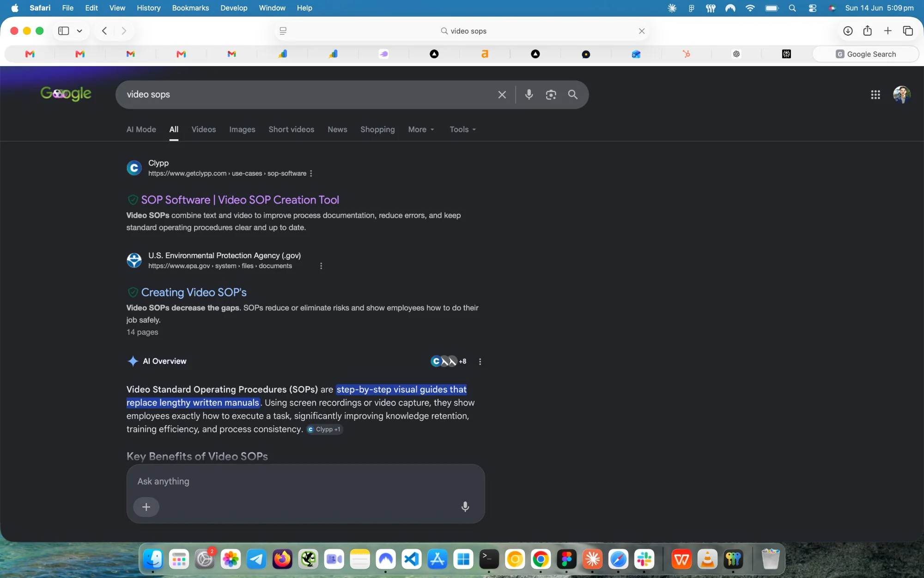Open macOS Control Center in menu bar
Image resolution: width=924 pixels, height=578 pixels.
812,8
